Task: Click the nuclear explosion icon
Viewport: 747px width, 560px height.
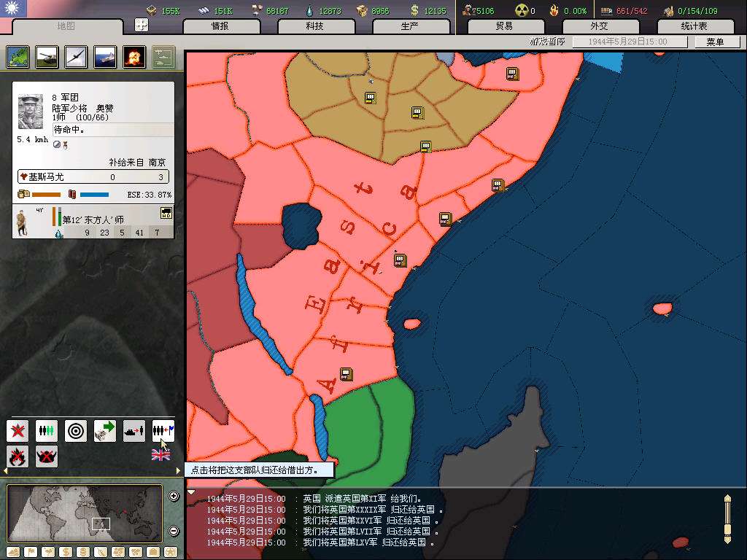Action: tap(134, 57)
